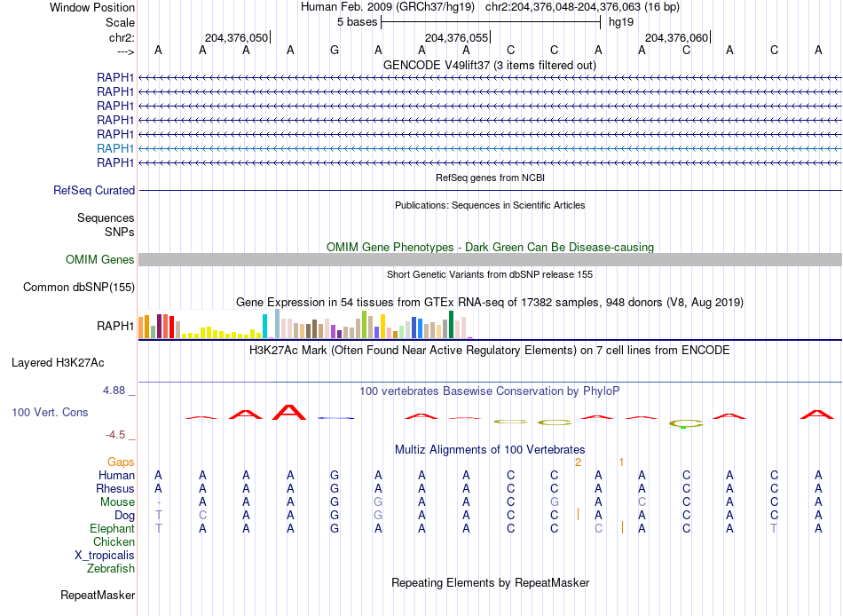Click the 204,376,050 coordinate on ruler
The width and height of the screenshot is (843, 616).
(x=236, y=37)
